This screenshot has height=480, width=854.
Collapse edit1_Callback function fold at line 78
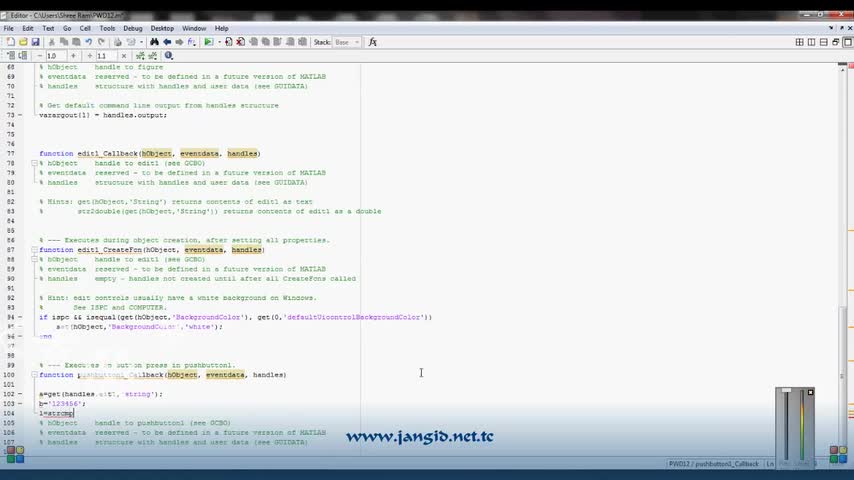point(34,163)
